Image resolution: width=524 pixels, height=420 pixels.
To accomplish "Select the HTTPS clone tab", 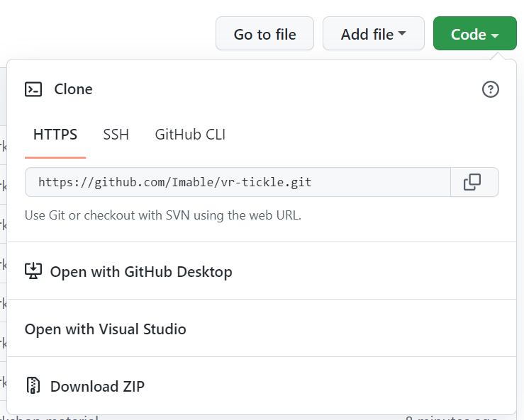I will 55,135.
